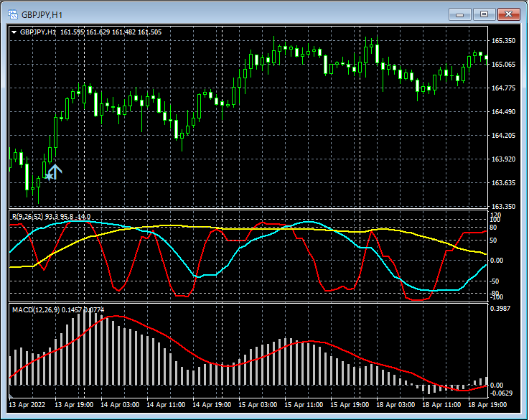Click the 163.350 price on the scale

(x=503, y=207)
